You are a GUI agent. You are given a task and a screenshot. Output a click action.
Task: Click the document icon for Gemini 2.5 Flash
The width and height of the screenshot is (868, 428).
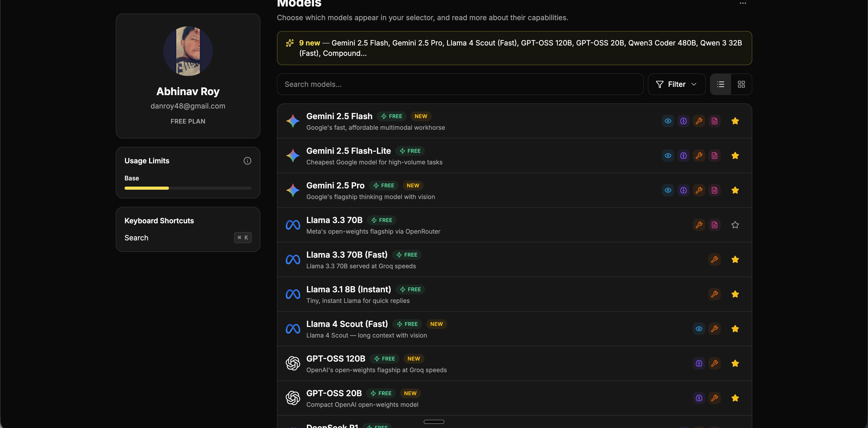[714, 121]
